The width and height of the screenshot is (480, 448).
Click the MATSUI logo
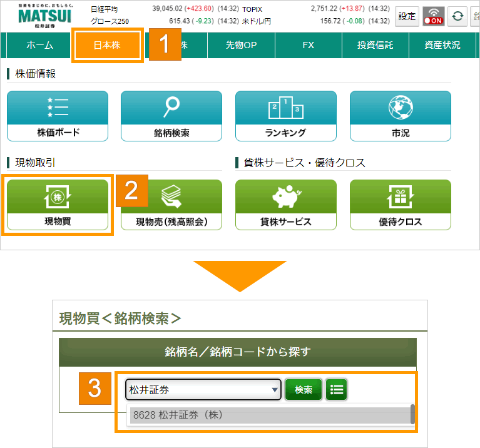(45, 16)
